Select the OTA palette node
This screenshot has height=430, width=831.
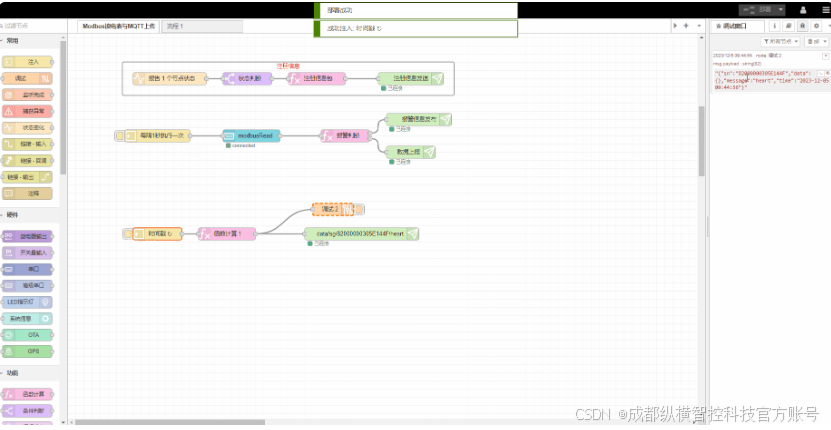tap(28, 335)
